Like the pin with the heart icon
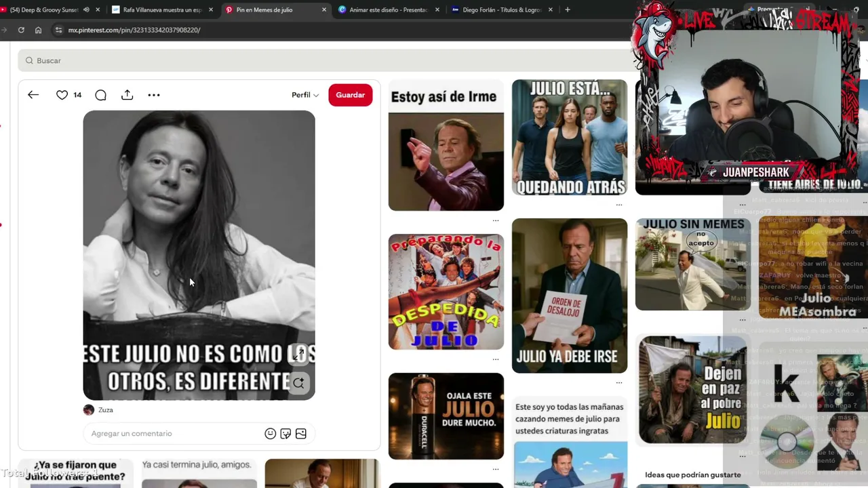 tap(62, 95)
